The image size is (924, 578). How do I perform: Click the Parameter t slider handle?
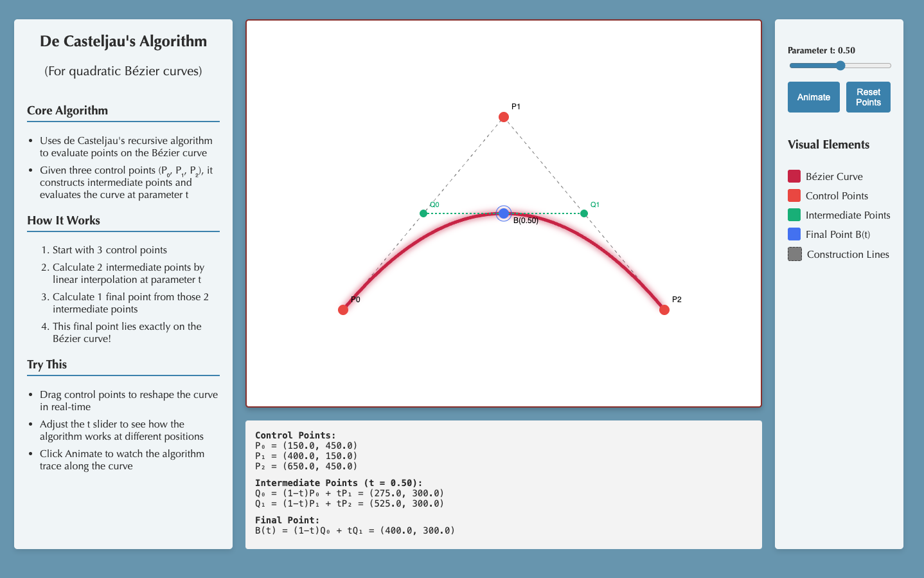[x=840, y=66]
